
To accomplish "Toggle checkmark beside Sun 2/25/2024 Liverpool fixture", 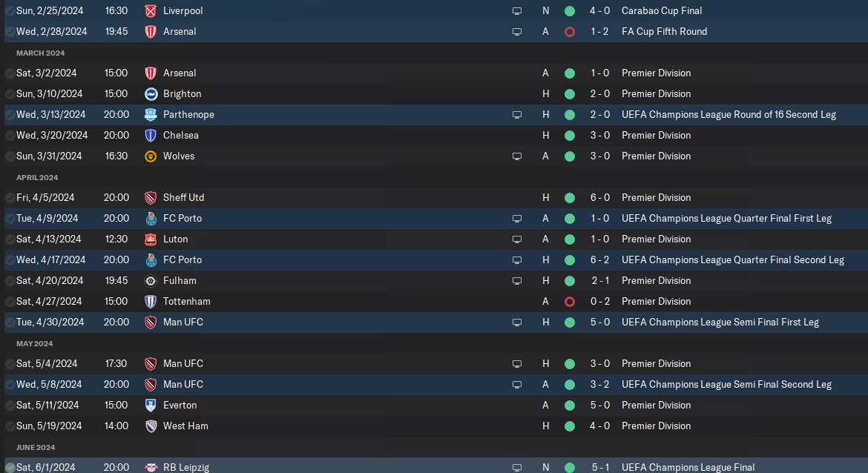I will click(10, 11).
